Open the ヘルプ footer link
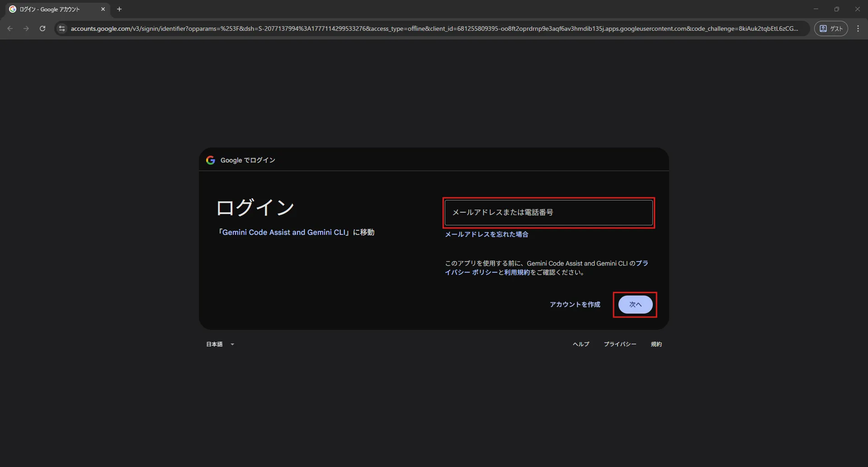Image resolution: width=868 pixels, height=467 pixels. 581,344
